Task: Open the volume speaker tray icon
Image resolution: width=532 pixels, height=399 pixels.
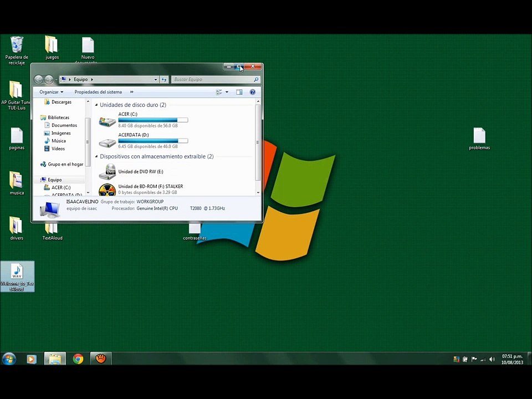Action: (492, 359)
